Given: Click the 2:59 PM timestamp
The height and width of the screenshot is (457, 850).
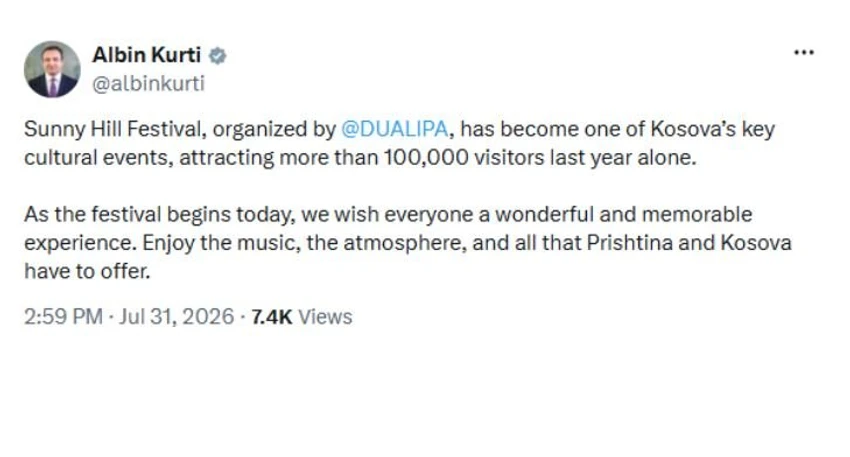Looking at the screenshot, I should [63, 317].
